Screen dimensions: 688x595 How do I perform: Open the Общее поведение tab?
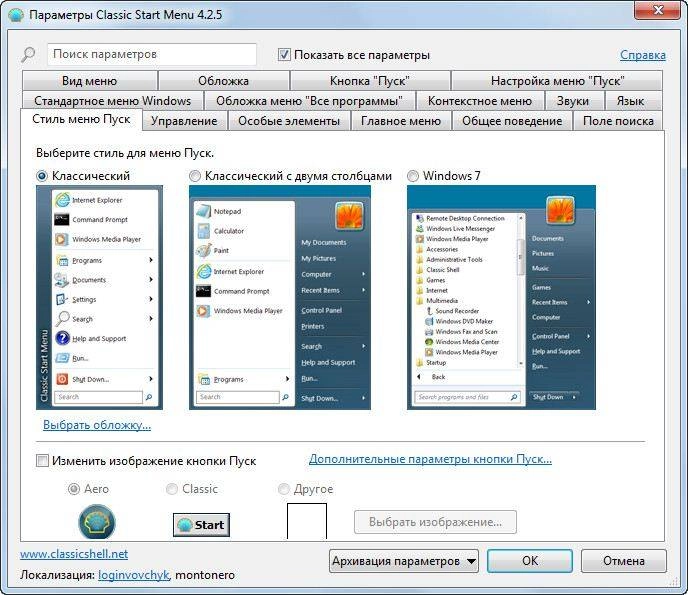click(x=512, y=121)
